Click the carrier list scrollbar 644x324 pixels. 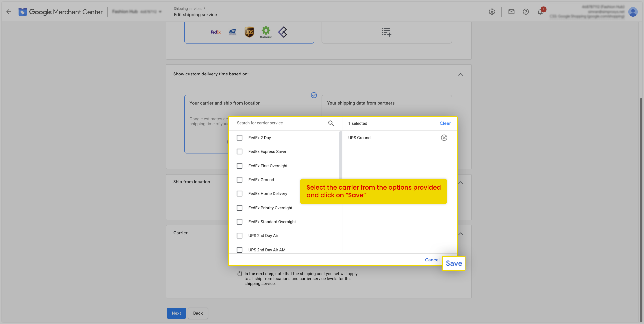tap(341, 155)
